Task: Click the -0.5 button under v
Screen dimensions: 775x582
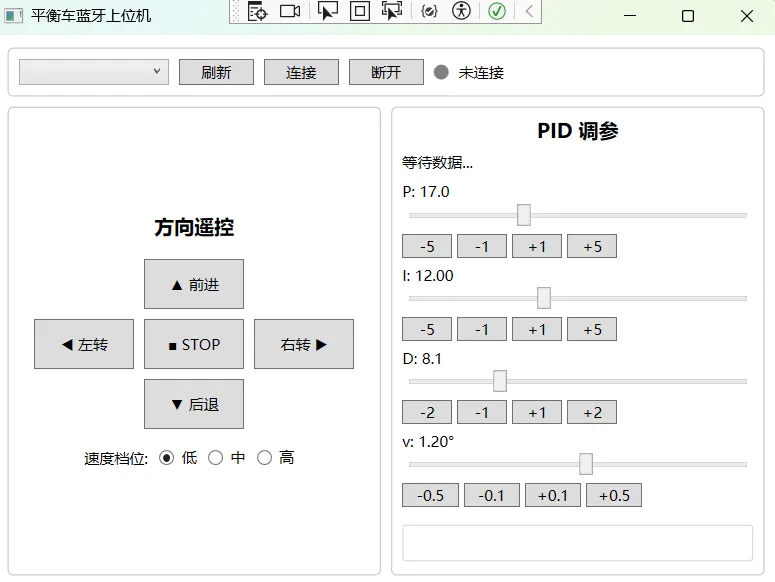Action: (x=431, y=495)
